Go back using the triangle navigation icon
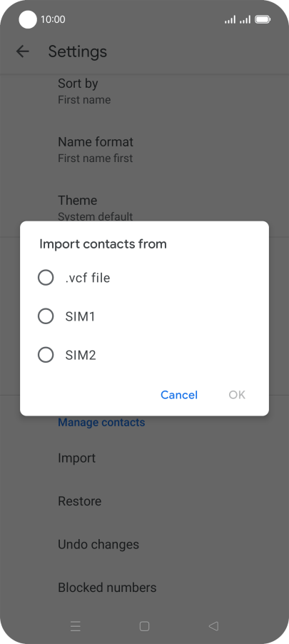This screenshot has height=644, width=289. pyautogui.click(x=213, y=626)
